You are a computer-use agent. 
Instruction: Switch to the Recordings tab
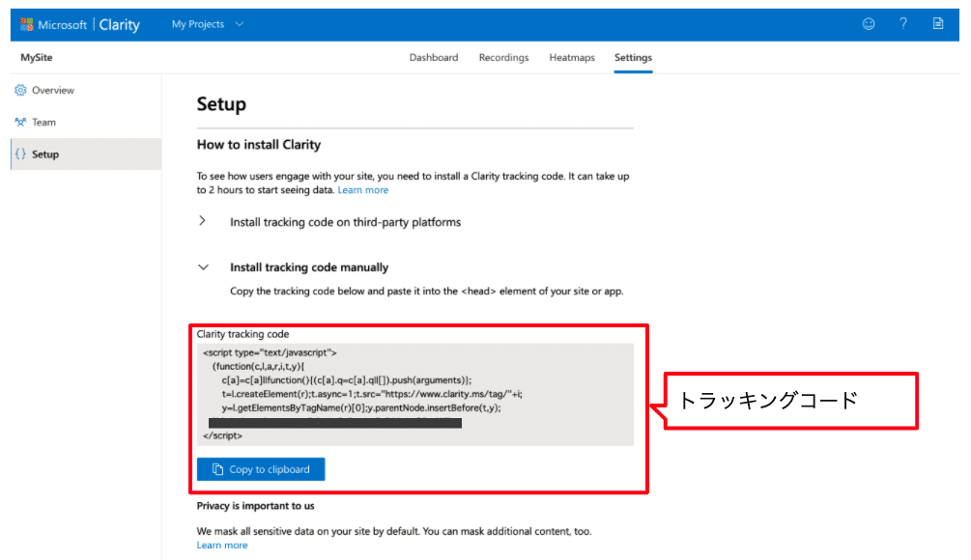[503, 58]
